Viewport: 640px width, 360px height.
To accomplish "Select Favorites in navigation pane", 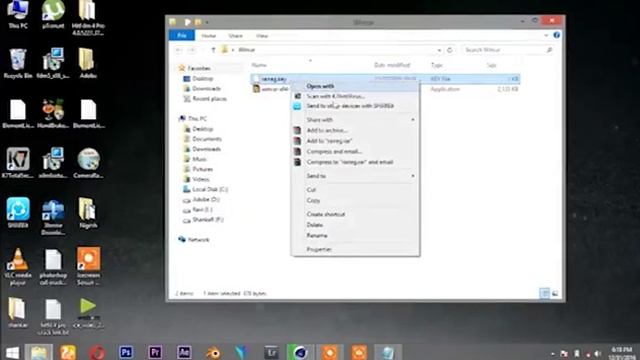I will (x=199, y=68).
